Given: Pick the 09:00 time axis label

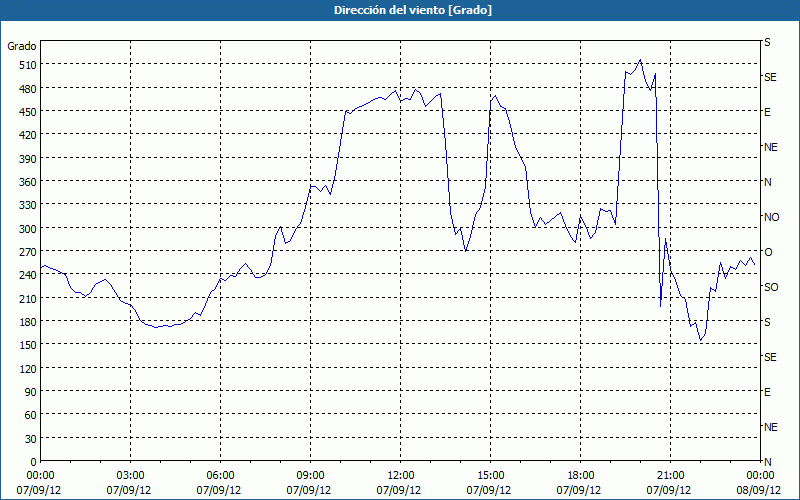Looking at the screenshot, I should [310, 476].
